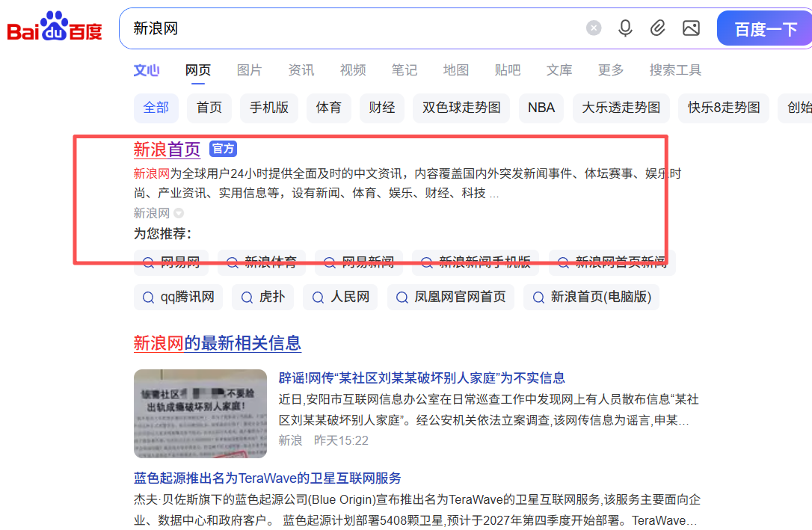Attach a file using paperclip icon
Viewport: 812px width, 530px height.
click(658, 28)
